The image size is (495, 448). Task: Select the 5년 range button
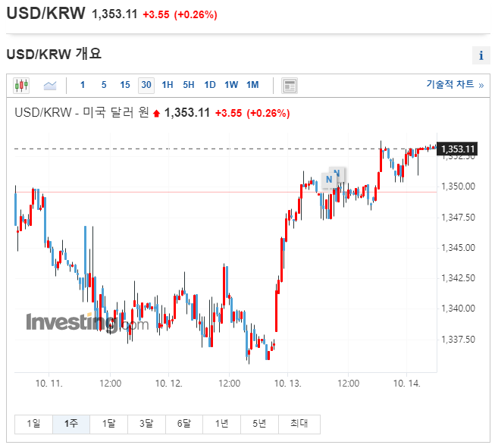(x=259, y=425)
